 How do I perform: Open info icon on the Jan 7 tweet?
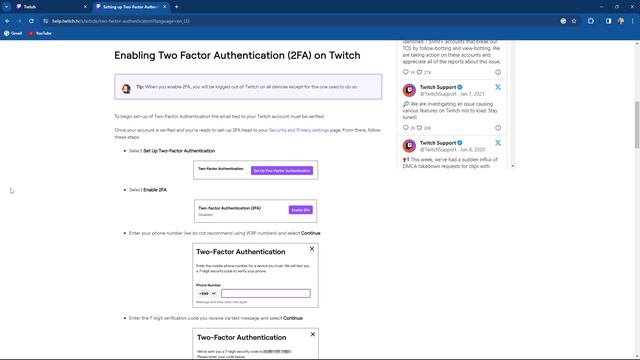coord(498,128)
